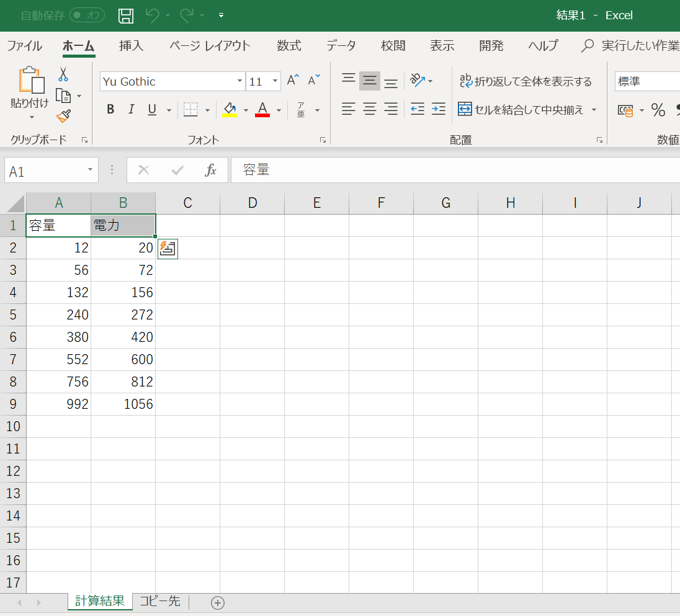Toggle the AutoSave switch
Image resolution: width=680 pixels, height=616 pixels.
coord(87,16)
